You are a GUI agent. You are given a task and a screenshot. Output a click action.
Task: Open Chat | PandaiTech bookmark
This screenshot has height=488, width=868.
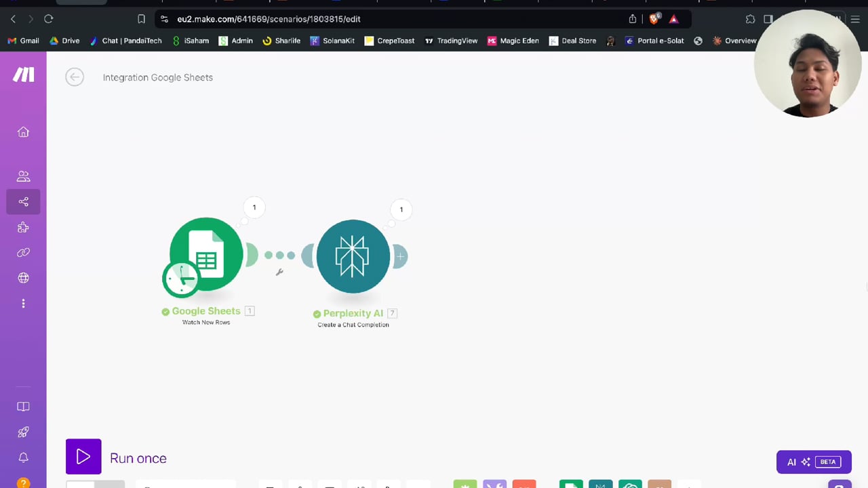125,41
